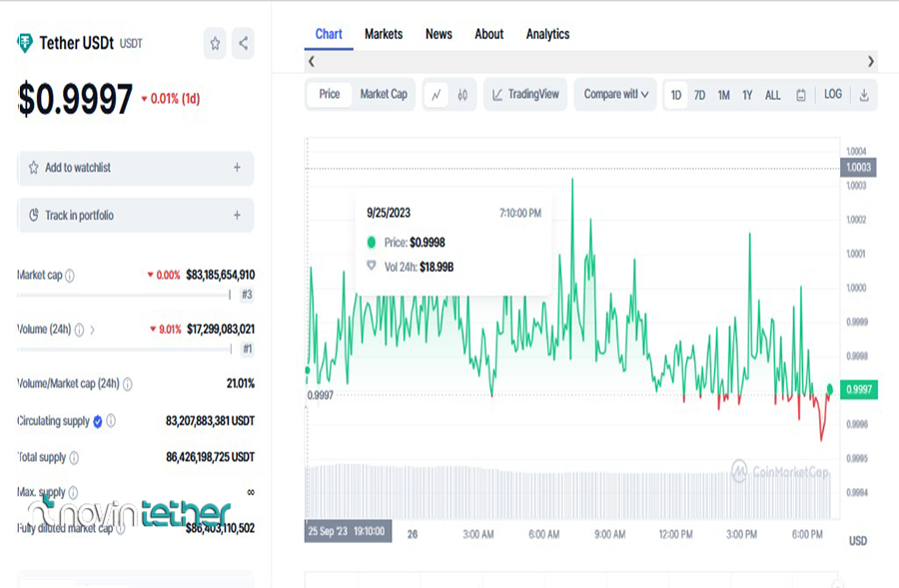Click the share icon next to the star
899x588 pixels.
[243, 44]
